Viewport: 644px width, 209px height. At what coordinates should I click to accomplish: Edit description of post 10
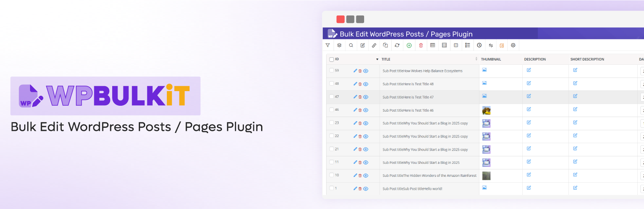[x=529, y=175]
